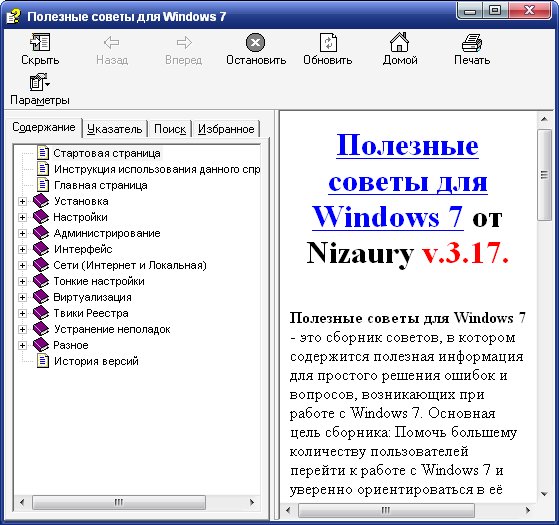Select Инструкция использования данного item
The height and width of the screenshot is (525, 559).
[x=157, y=169]
